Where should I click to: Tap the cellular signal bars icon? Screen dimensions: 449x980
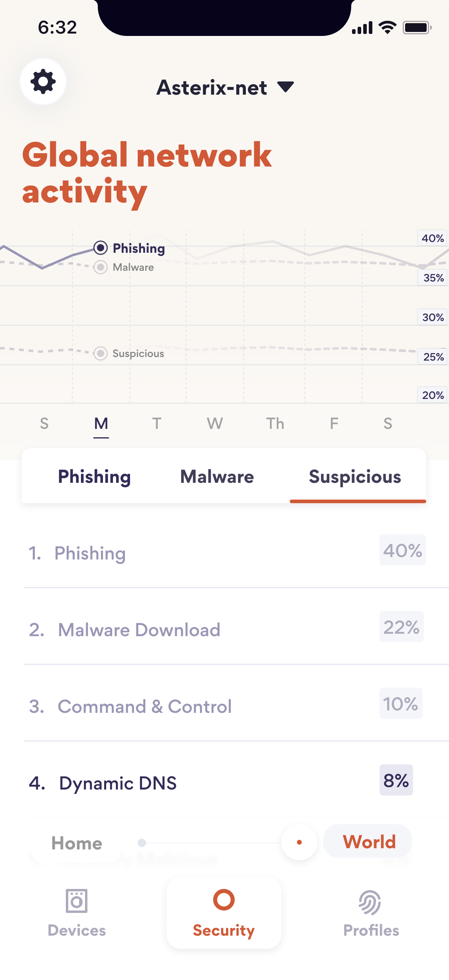362,28
